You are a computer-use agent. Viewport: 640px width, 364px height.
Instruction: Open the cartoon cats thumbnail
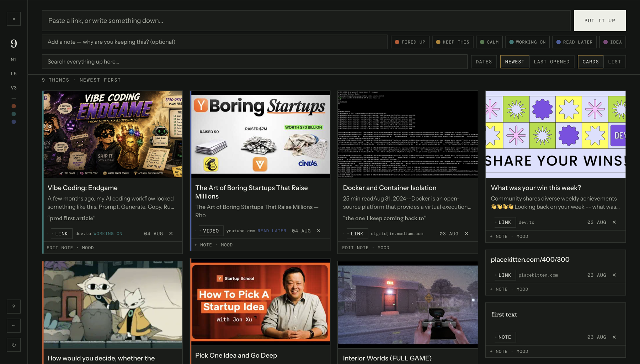pyautogui.click(x=113, y=305)
